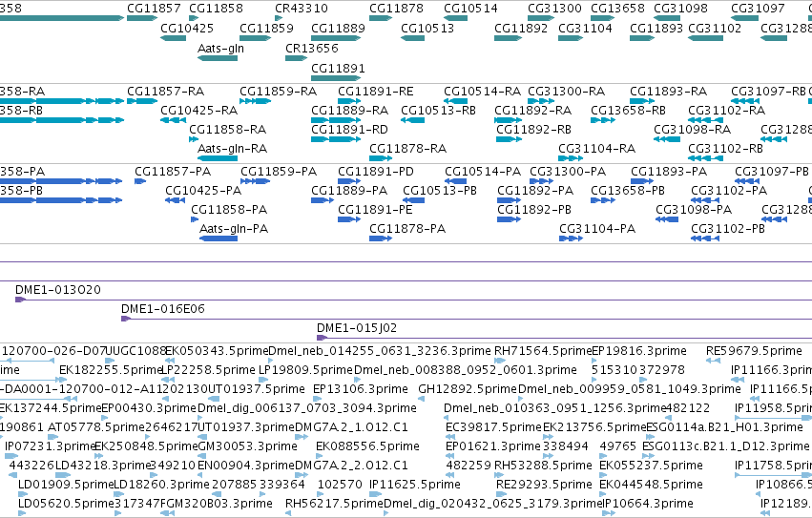Click the CG31098 gene label

(x=680, y=9)
